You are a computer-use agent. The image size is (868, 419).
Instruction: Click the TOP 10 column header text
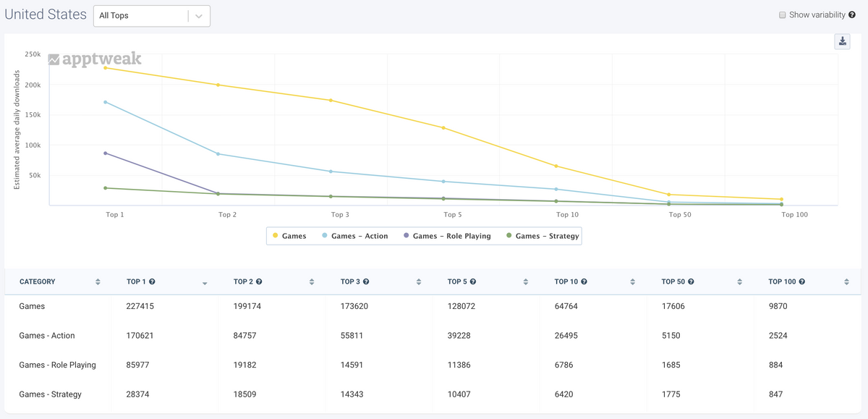point(566,282)
